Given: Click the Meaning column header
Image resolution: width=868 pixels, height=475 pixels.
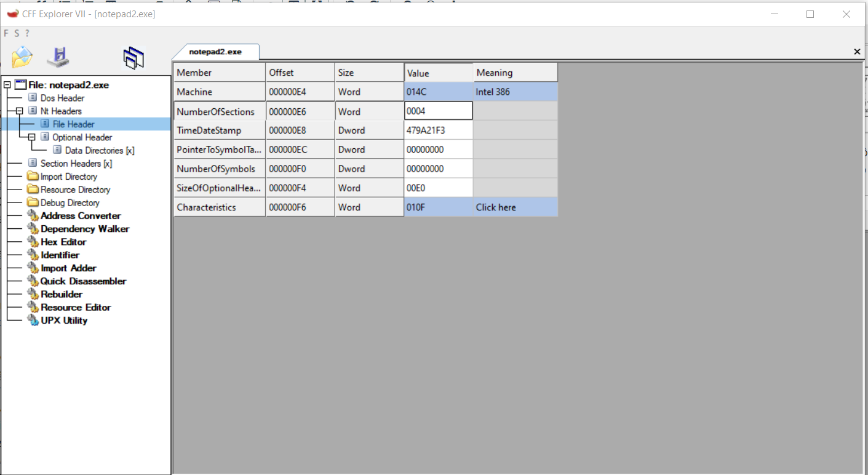Looking at the screenshot, I should [516, 73].
